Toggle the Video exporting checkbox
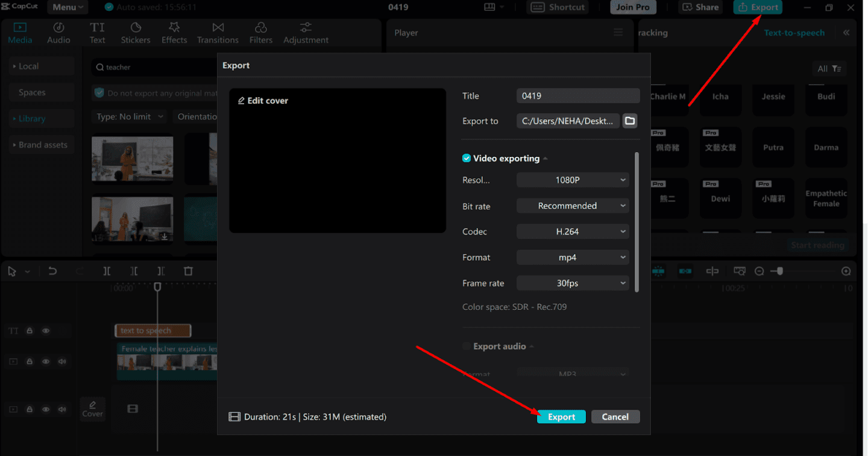This screenshot has height=456, width=868. [x=467, y=158]
